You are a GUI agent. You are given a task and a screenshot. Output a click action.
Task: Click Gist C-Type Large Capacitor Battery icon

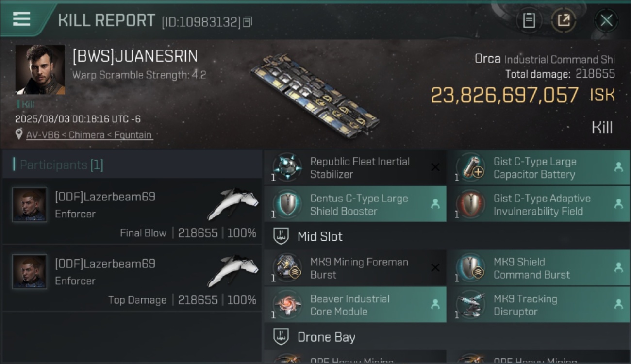coord(470,167)
